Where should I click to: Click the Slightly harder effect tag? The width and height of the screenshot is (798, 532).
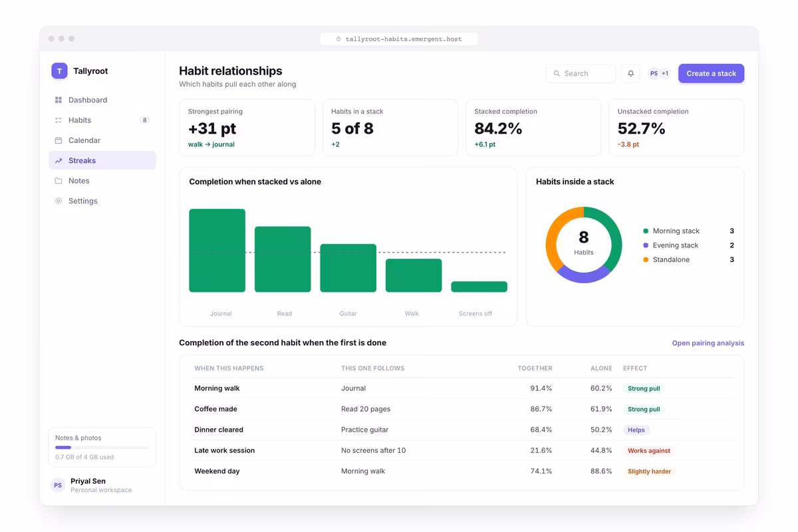(x=649, y=471)
